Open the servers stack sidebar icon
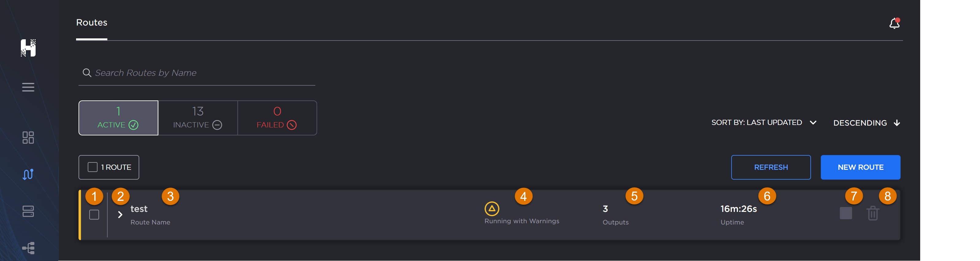Image resolution: width=980 pixels, height=261 pixels. 28,211
